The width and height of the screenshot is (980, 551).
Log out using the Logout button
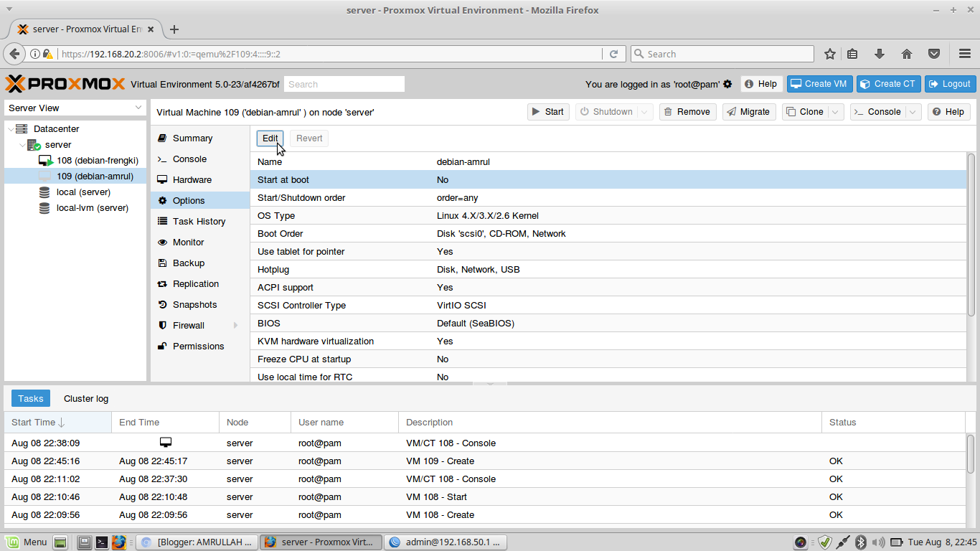point(950,84)
